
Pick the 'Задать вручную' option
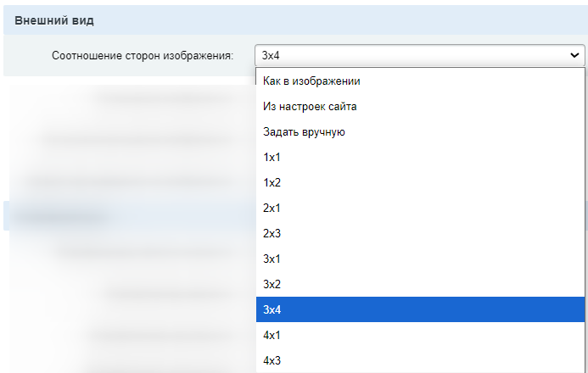[x=304, y=132]
